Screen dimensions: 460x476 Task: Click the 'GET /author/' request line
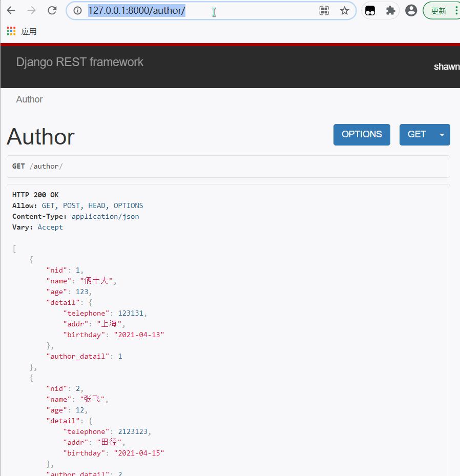click(x=37, y=167)
